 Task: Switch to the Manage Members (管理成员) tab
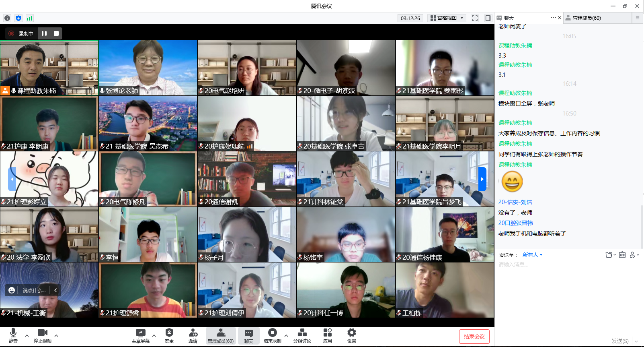(586, 18)
